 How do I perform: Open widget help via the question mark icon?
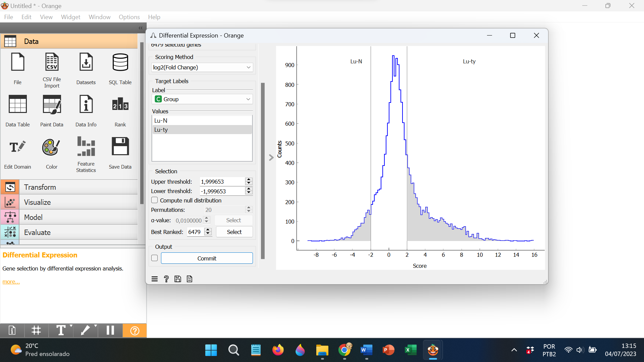[166, 279]
